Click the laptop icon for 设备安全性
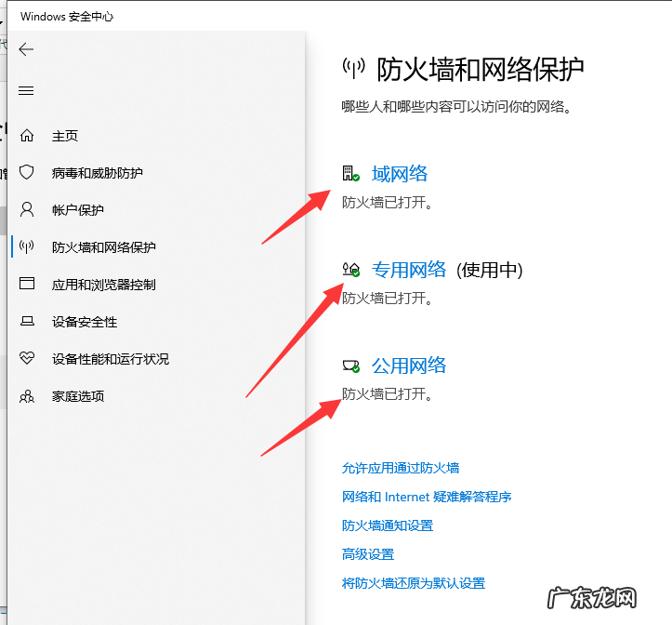 click(x=27, y=321)
